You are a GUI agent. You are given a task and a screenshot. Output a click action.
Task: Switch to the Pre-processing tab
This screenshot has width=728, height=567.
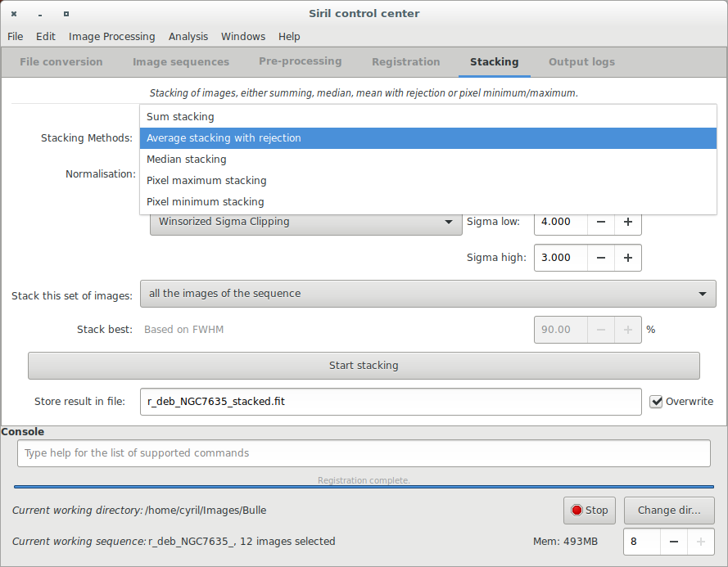point(300,61)
